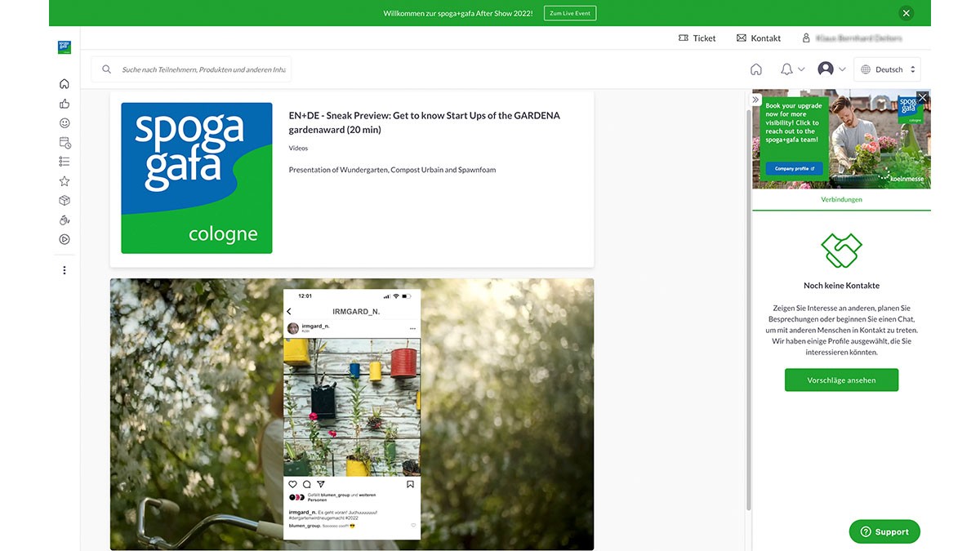Open the star favorites sidebar icon
This screenshot has height=551, width=980.
click(x=65, y=181)
